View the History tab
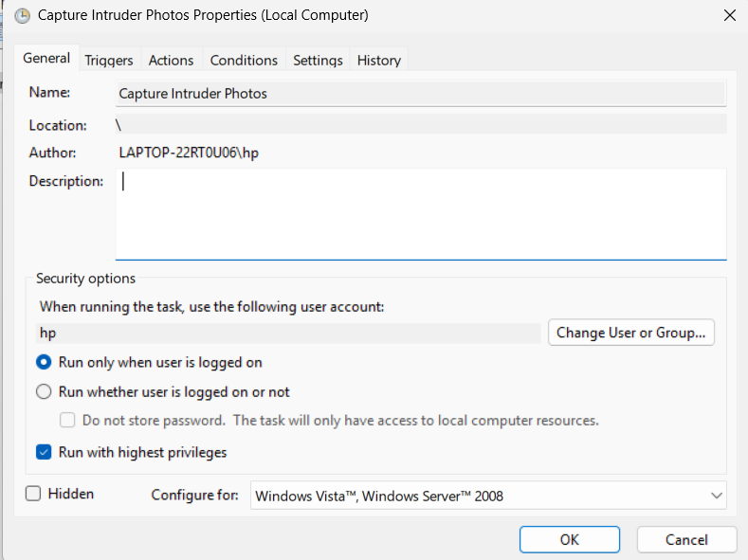748x560 pixels. tap(378, 60)
